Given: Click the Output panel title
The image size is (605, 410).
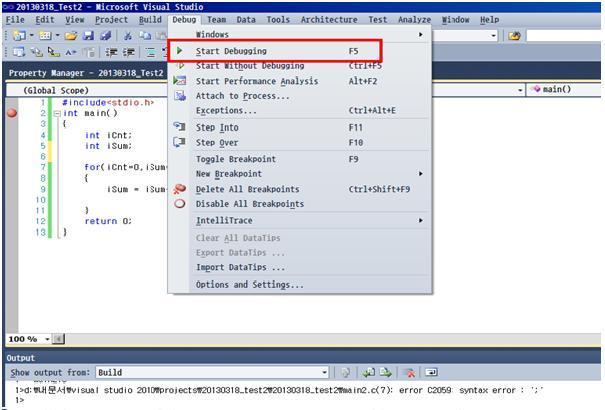Looking at the screenshot, I should coord(20,358).
